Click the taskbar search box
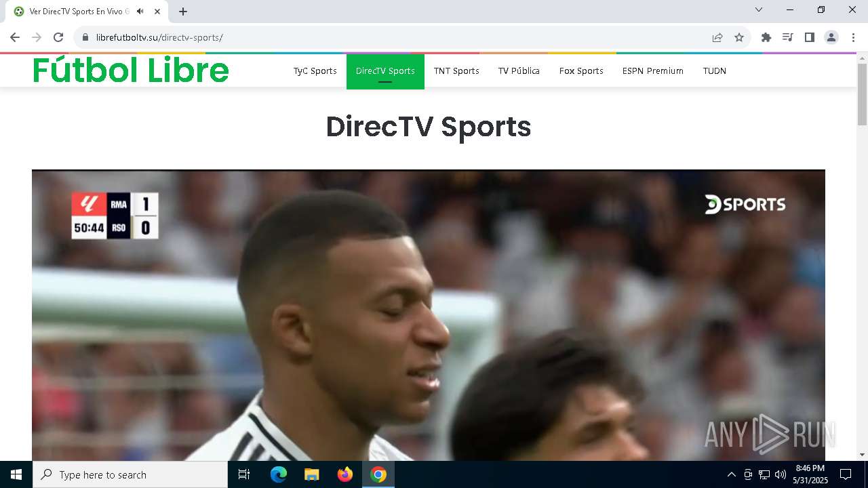Viewport: 868px width, 488px height. tap(130, 474)
